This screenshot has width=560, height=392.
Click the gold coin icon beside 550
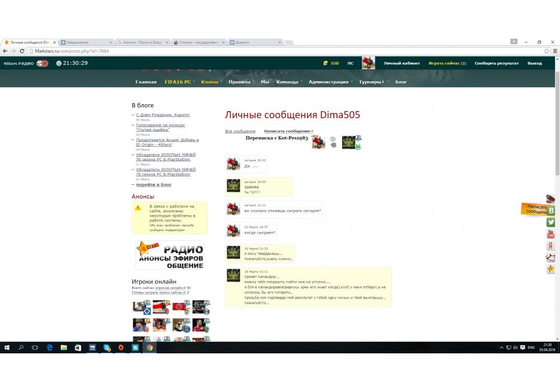point(325,63)
